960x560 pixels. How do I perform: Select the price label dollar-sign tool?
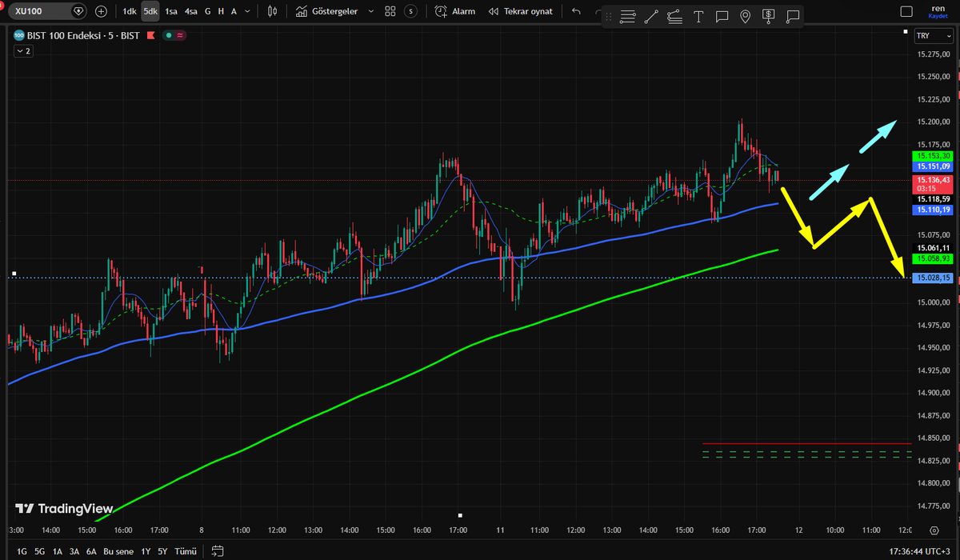tap(769, 17)
